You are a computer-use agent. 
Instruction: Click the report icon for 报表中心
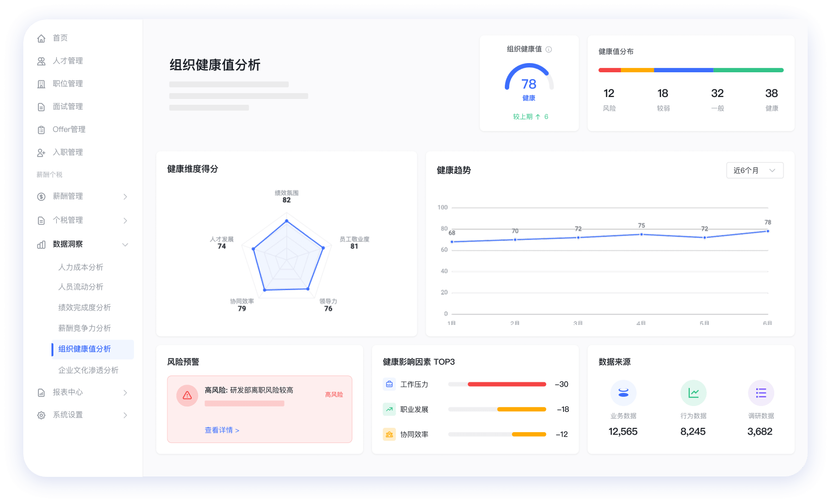[x=41, y=392]
